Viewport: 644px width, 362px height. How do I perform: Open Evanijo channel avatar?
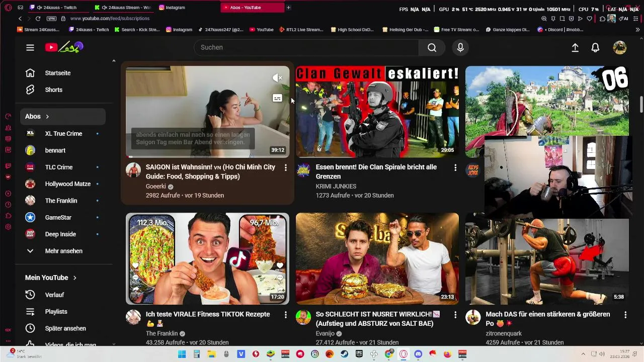point(303,317)
